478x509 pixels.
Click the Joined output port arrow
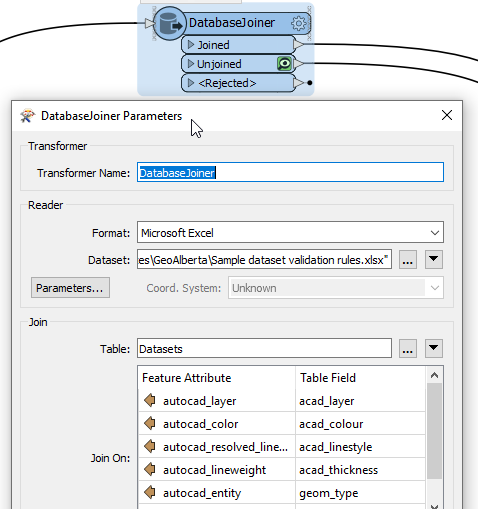pos(298,44)
